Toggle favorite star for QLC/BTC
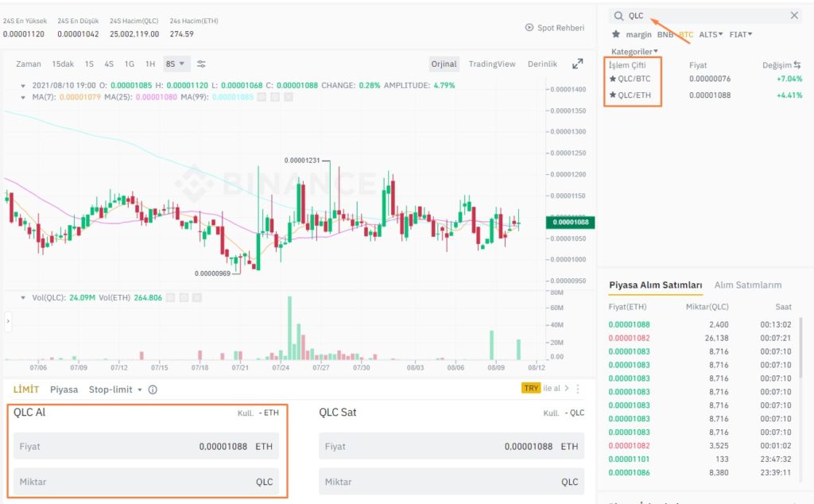The height and width of the screenshot is (504, 814). (613, 79)
